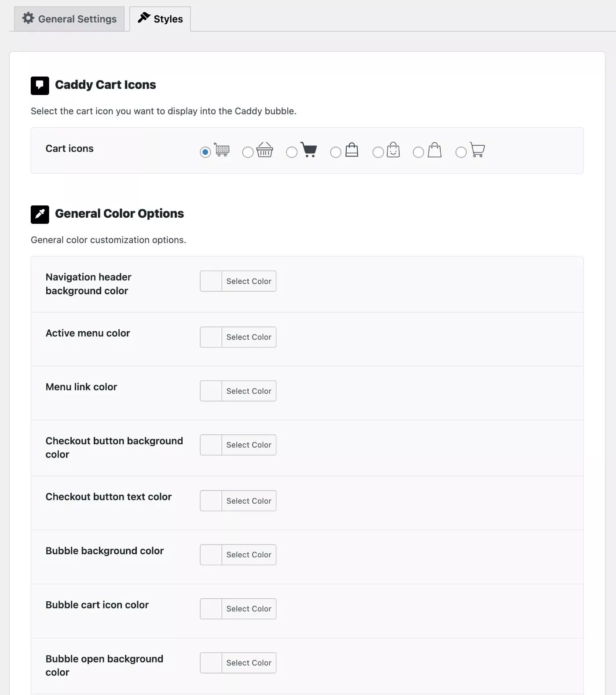Click Select Color for Bubble background color
Image resolution: width=616 pixels, height=695 pixels.
[x=249, y=555]
